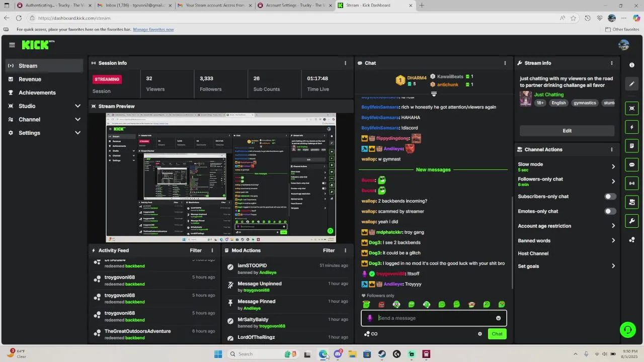Select Stream in the sidebar

44,66
